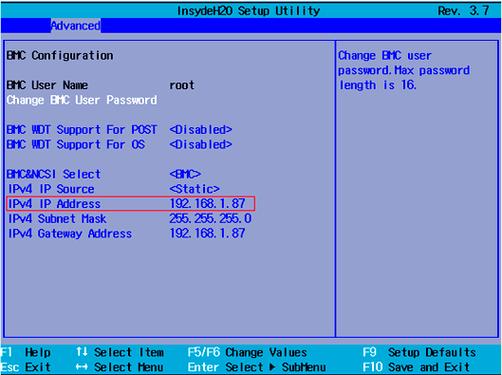Change the POST watchdog Disabled value
Screen dimensions: 502x375
[201, 130]
